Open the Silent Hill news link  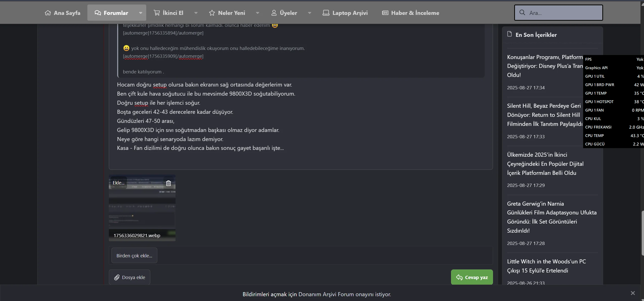543,115
